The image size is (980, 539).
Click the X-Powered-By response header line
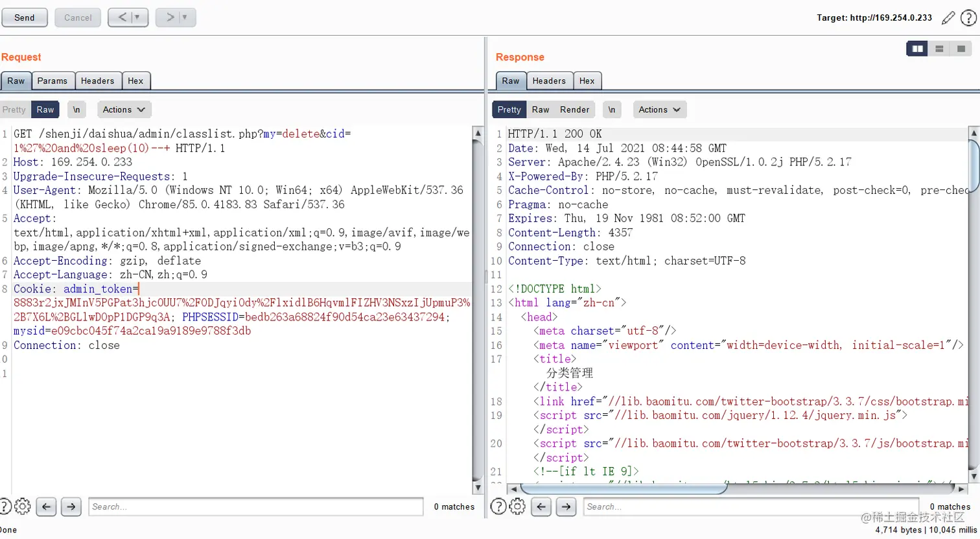tap(583, 176)
